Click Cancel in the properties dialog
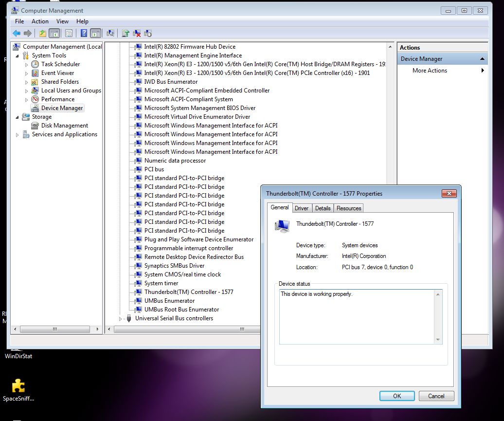Viewport: 504px width, 421px height. coord(436,396)
